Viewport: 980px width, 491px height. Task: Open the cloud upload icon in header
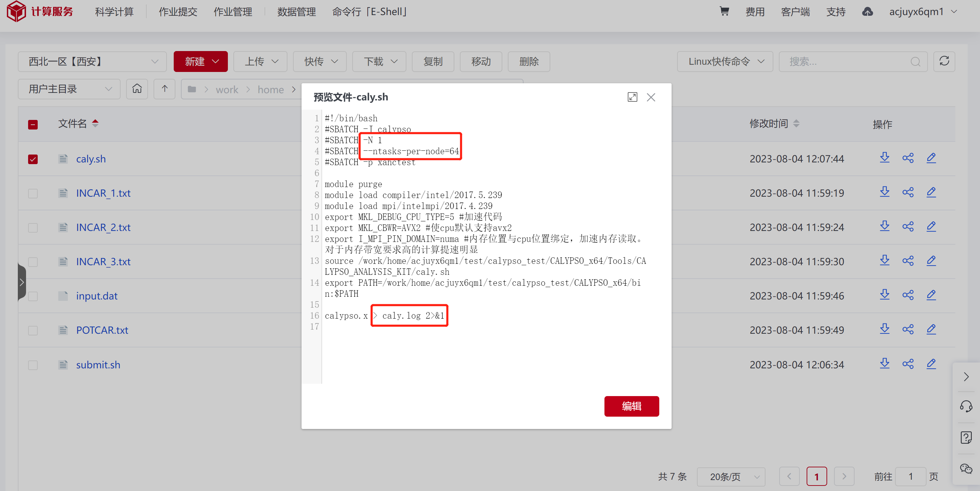click(867, 11)
